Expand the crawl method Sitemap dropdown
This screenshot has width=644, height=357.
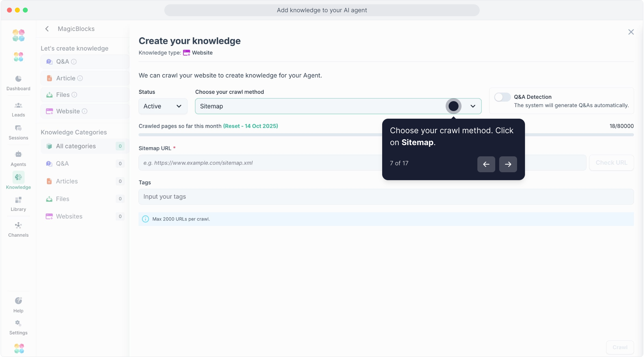click(472, 106)
